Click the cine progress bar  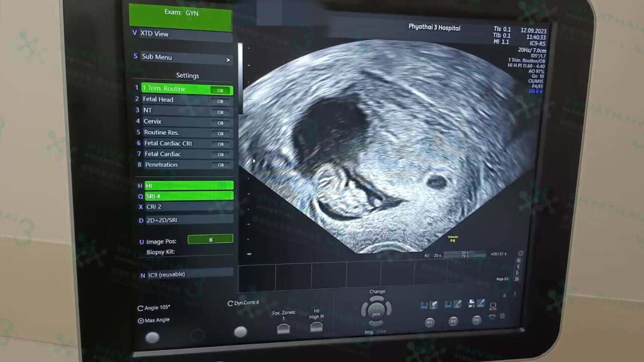[465, 255]
